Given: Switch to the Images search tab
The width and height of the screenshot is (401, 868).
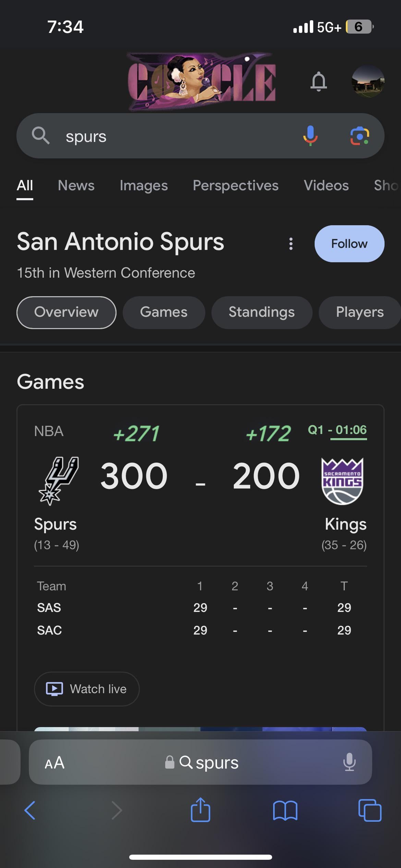Looking at the screenshot, I should click(144, 185).
